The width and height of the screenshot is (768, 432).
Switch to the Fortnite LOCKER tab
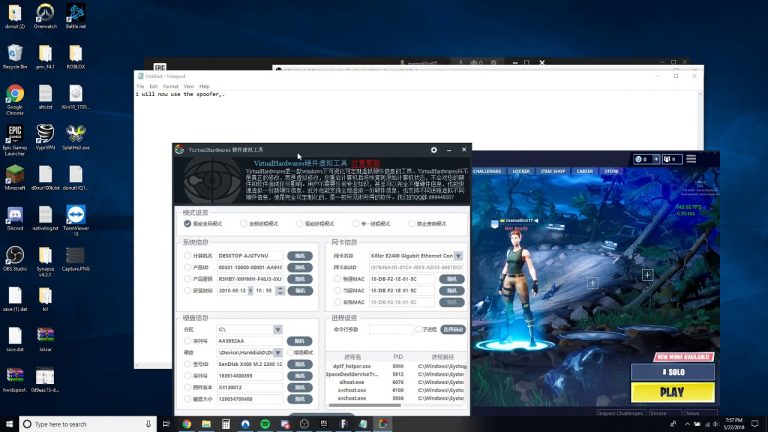[x=521, y=171]
